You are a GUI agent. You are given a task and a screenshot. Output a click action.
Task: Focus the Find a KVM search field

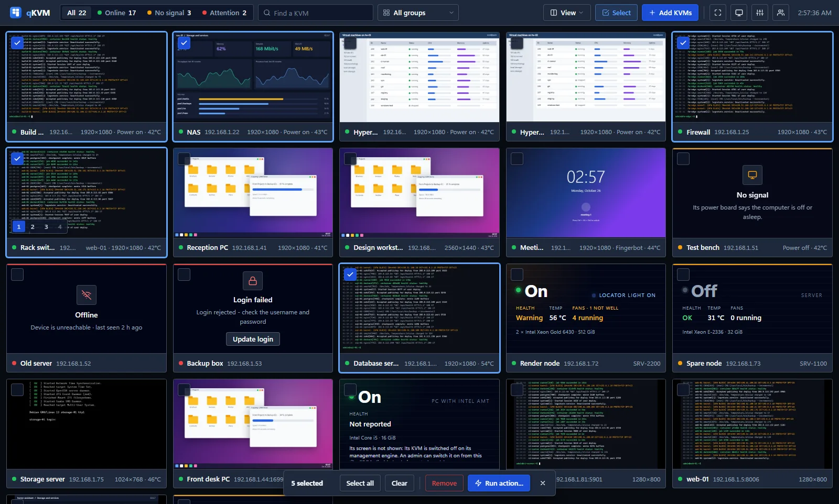coord(316,13)
